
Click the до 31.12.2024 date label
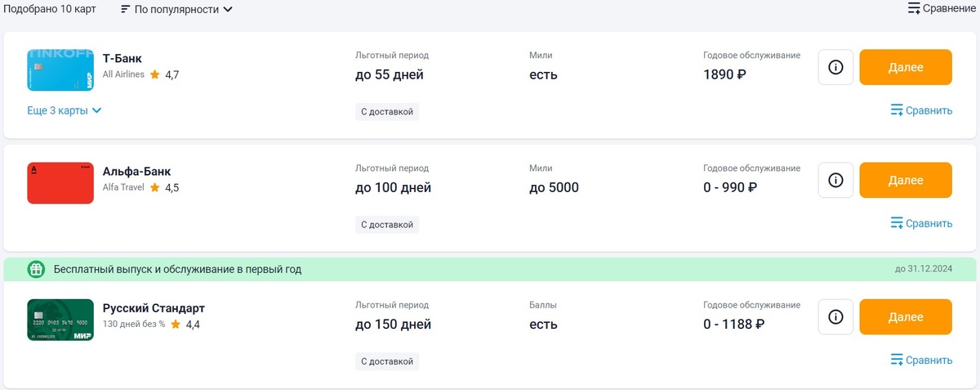[924, 269]
